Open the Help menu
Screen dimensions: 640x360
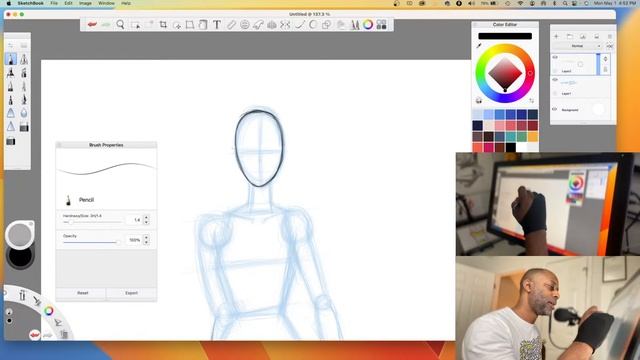pos(126,3)
